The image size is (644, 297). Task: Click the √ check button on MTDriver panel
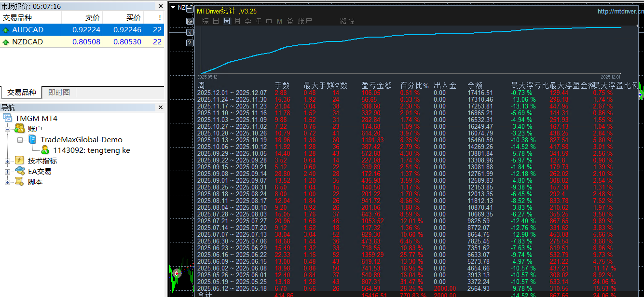pyautogui.click(x=190, y=32)
